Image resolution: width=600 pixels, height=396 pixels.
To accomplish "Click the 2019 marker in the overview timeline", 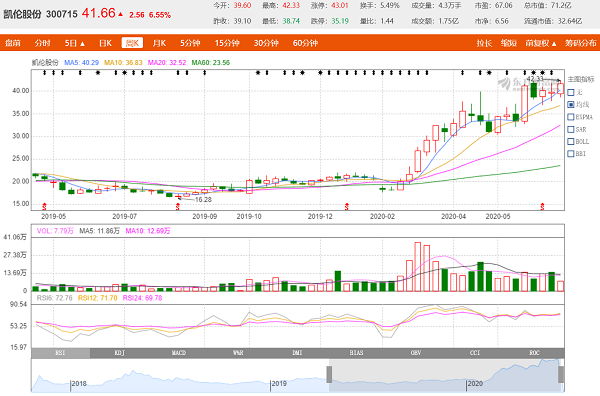I will 279,383.
